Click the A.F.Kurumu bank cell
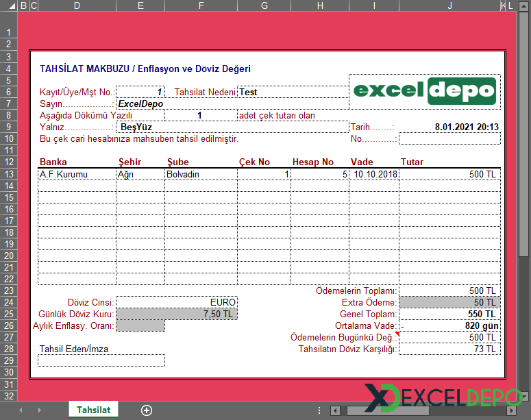This screenshot has width=531, height=420. coord(77,174)
